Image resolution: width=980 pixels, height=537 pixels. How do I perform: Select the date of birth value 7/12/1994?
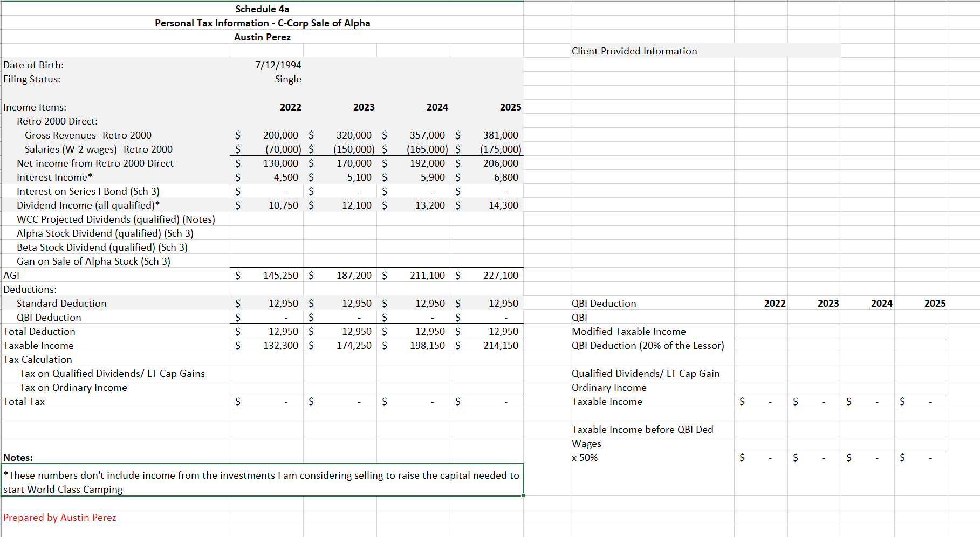[278, 65]
